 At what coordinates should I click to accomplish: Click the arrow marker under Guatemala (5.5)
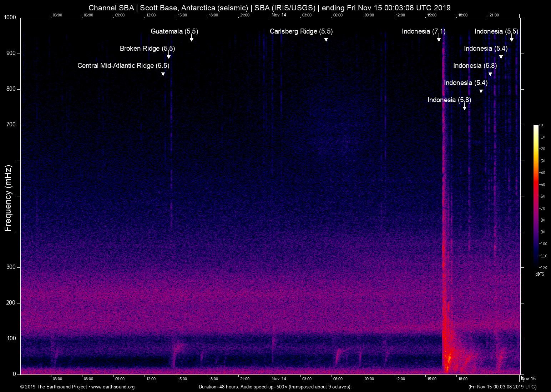pos(192,39)
